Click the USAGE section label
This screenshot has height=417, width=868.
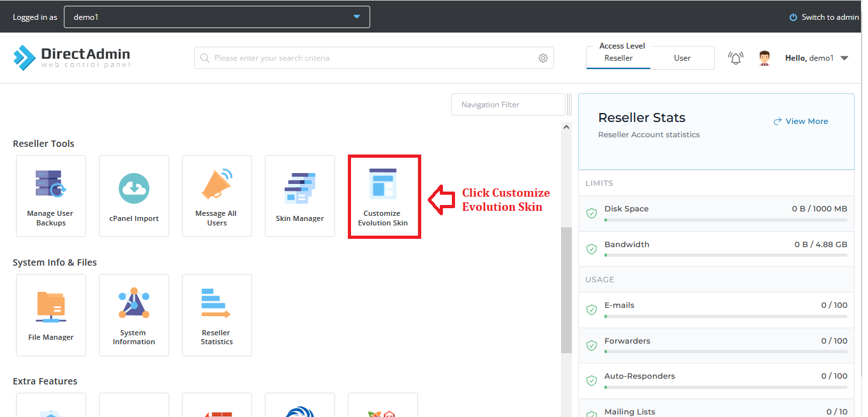click(x=599, y=280)
